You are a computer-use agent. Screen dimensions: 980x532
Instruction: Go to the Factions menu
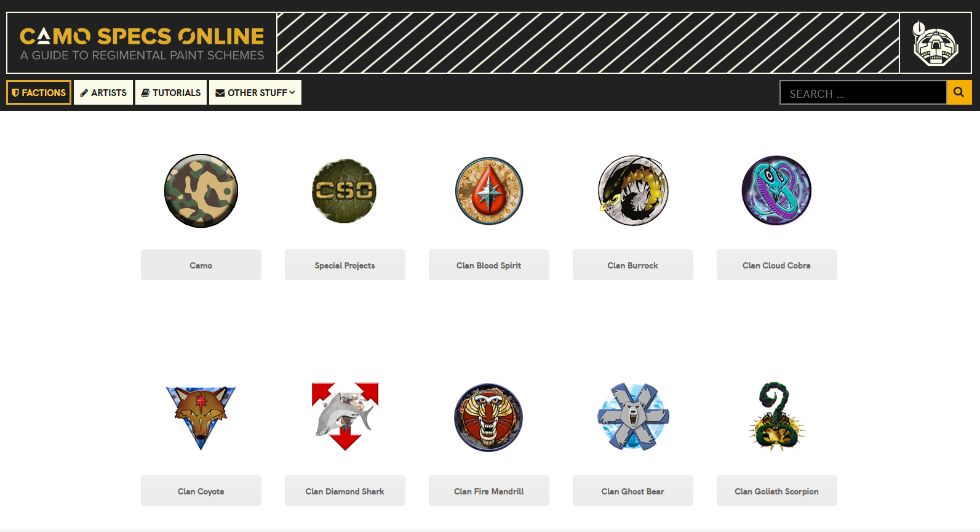pos(39,92)
